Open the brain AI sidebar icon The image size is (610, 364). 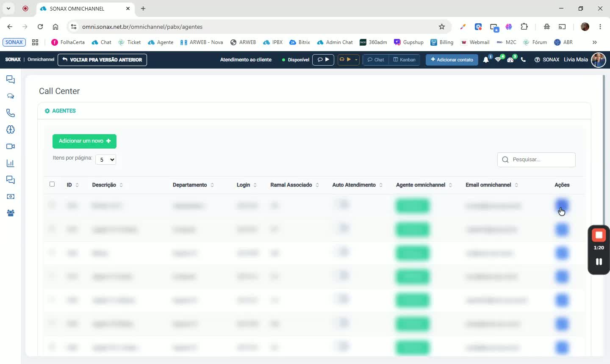(x=11, y=130)
